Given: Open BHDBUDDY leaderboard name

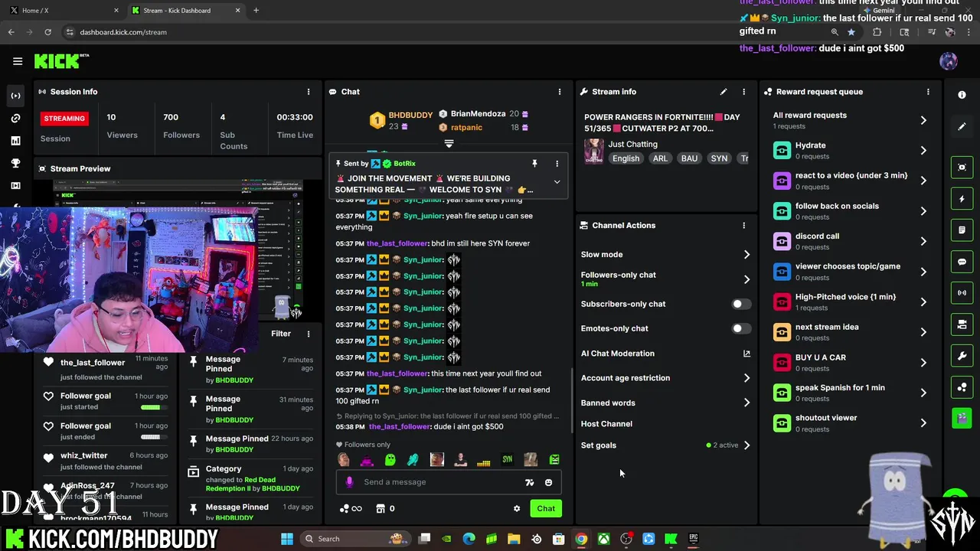Looking at the screenshot, I should point(410,116).
